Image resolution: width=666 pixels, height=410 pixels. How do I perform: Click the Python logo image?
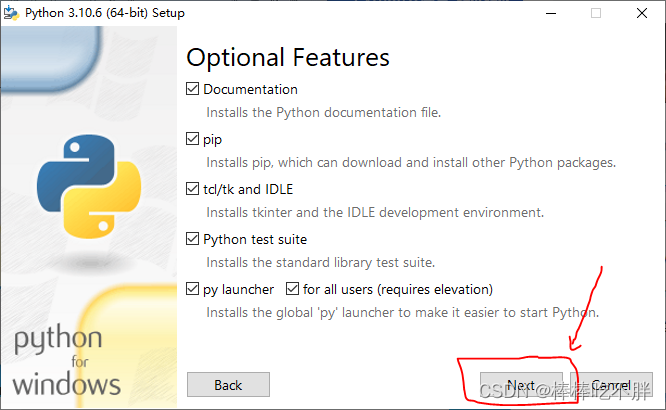coord(89,186)
